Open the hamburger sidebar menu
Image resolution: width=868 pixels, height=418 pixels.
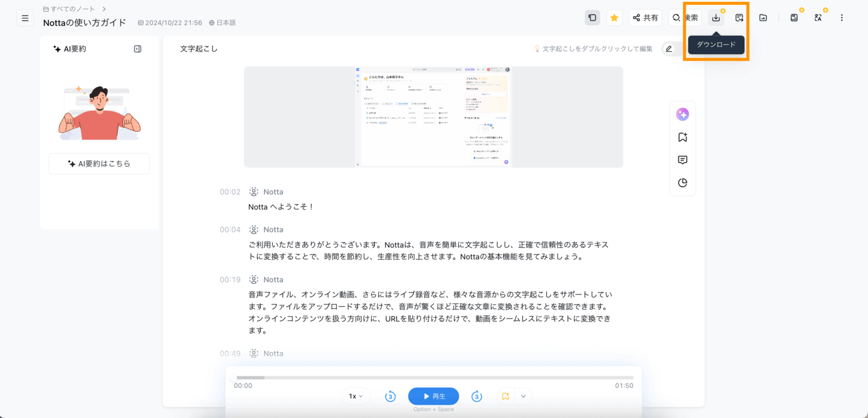coord(25,18)
